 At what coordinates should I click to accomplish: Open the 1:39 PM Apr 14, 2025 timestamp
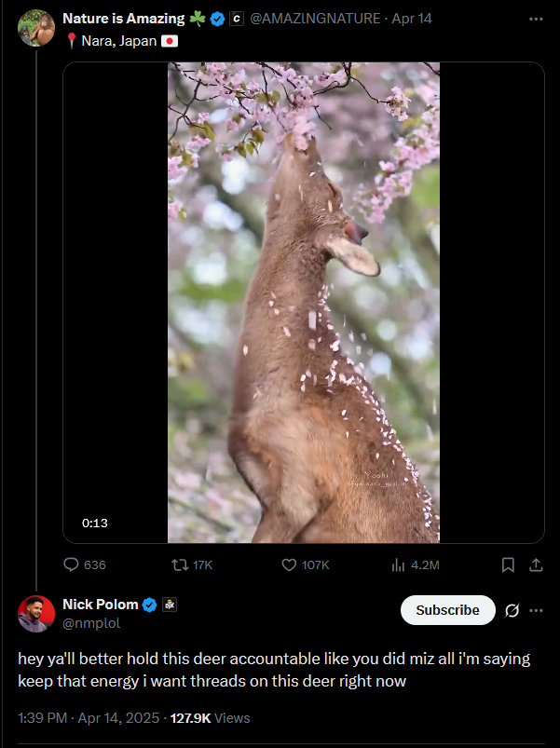click(89, 718)
